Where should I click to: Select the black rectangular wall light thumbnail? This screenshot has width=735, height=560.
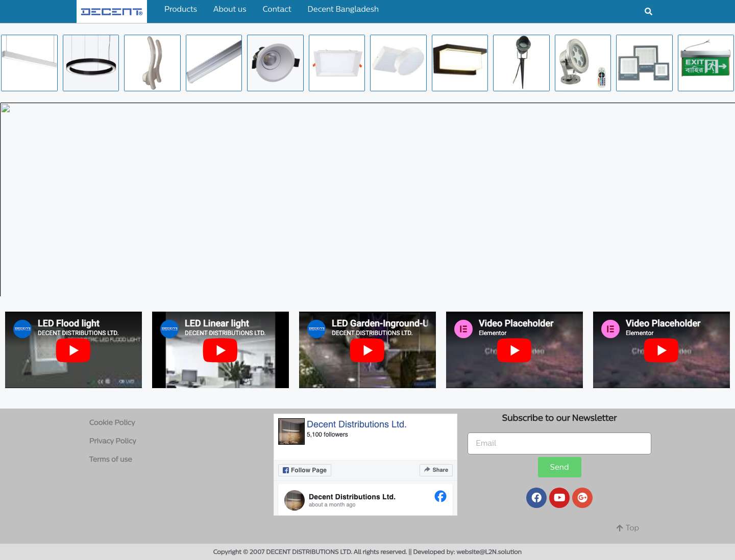pos(460,63)
